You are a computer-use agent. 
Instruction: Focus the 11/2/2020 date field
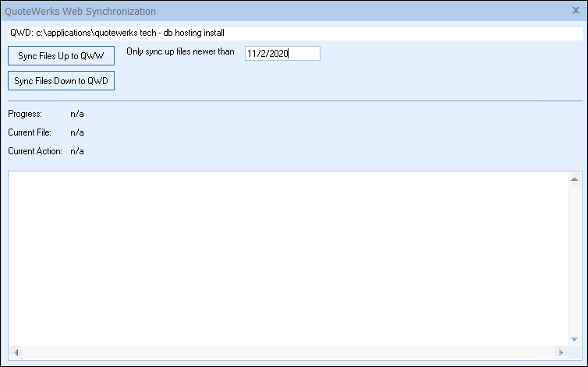[x=282, y=53]
